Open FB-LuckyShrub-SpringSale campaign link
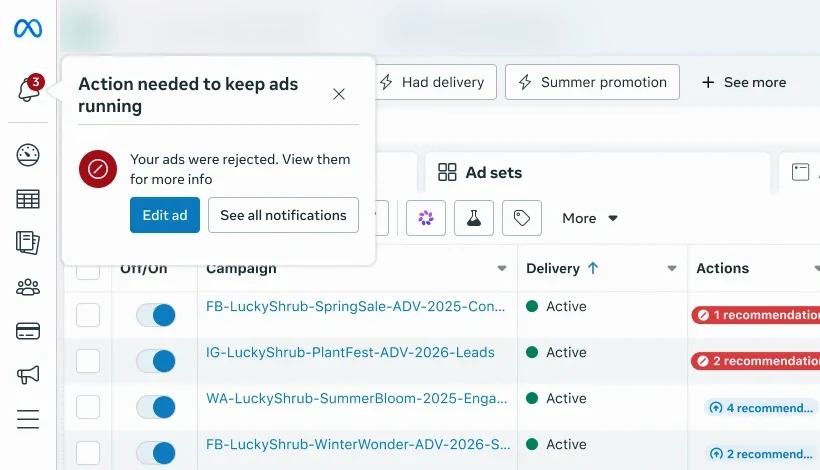Screen dimensions: 820x470 pyautogui.click(x=356, y=306)
